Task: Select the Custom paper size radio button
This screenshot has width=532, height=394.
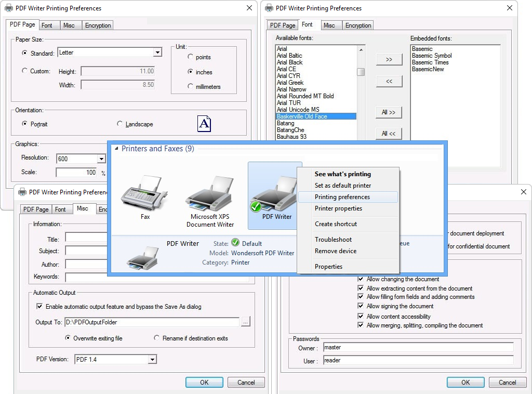Action: [x=24, y=71]
